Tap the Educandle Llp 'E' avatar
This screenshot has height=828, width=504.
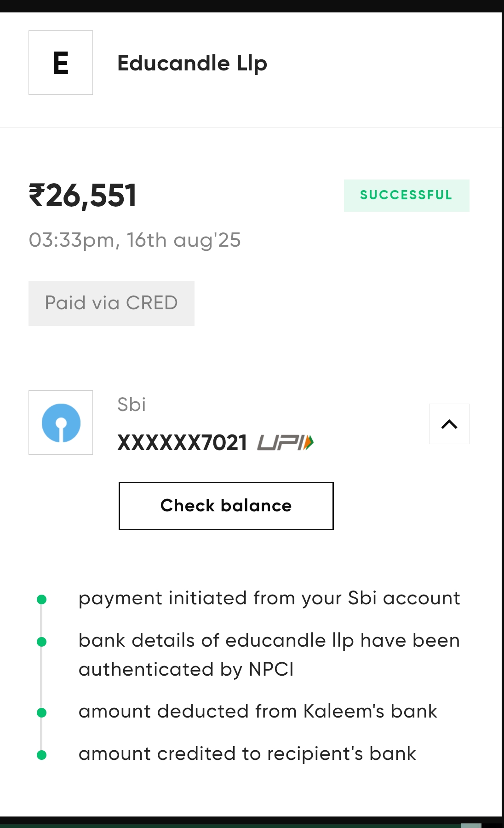tap(61, 63)
